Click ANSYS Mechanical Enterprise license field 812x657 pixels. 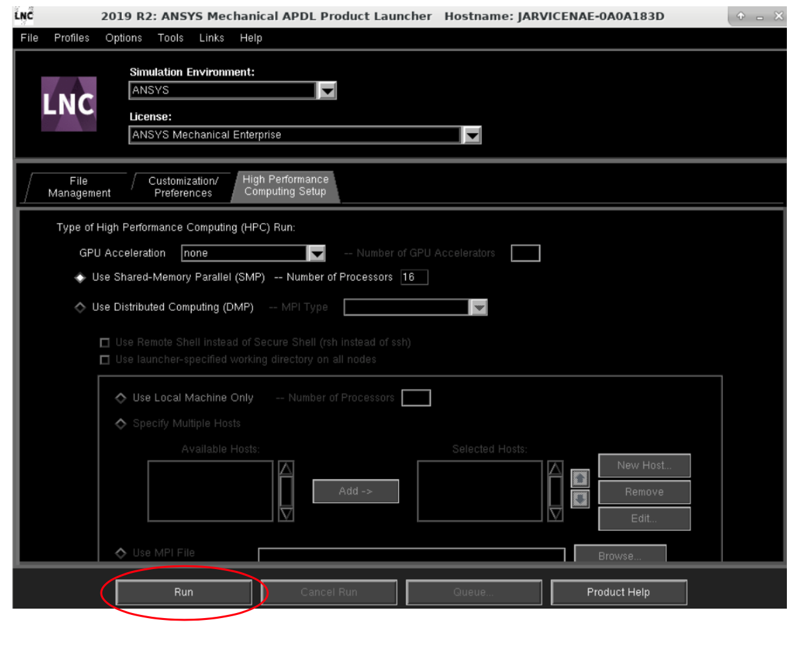point(295,135)
